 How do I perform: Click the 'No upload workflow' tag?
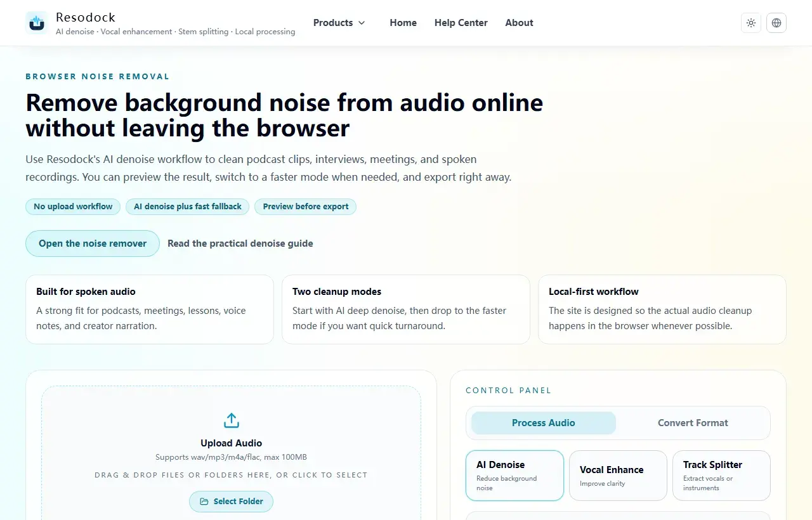point(73,207)
